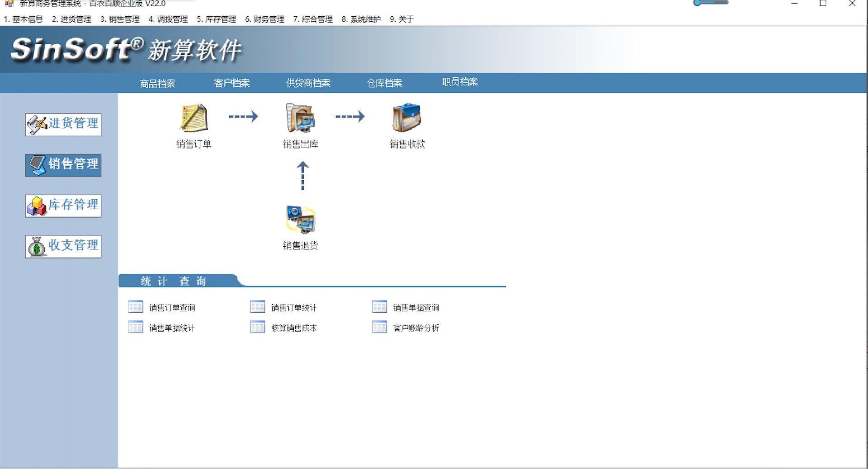
Task: Open the 1. 基本信息 menu
Action: click(x=23, y=19)
